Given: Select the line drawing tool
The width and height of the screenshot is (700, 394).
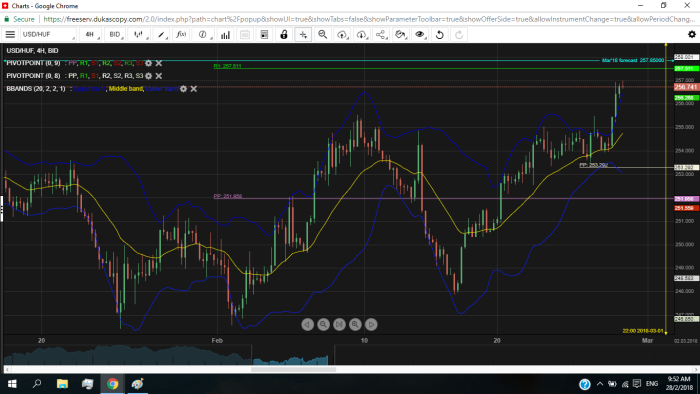Looking at the screenshot, I should (161, 34).
